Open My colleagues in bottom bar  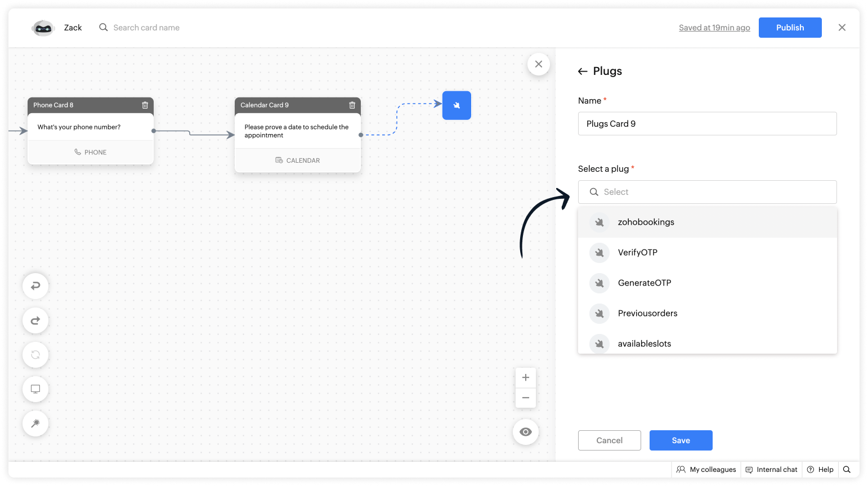(706, 470)
